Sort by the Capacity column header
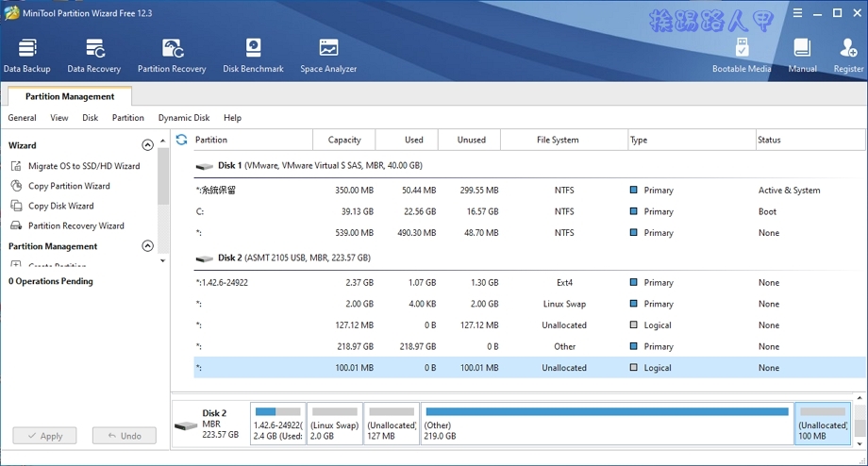This screenshot has height=466, width=868. (343, 140)
